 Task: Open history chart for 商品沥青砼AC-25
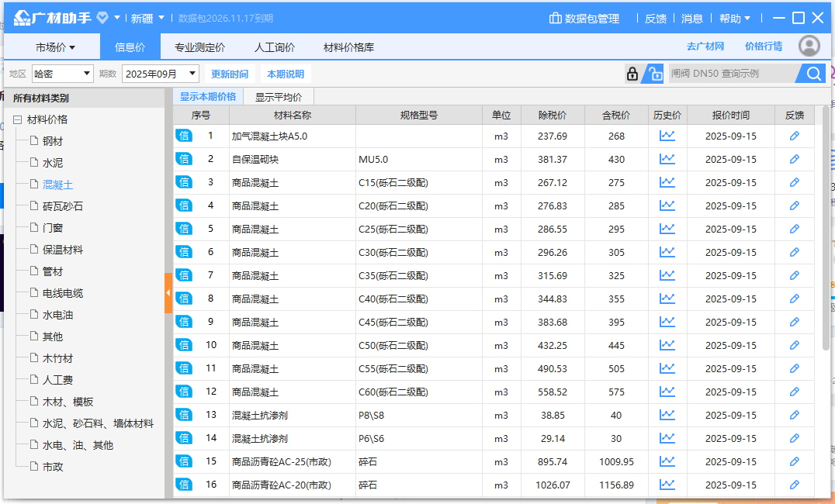tap(667, 461)
